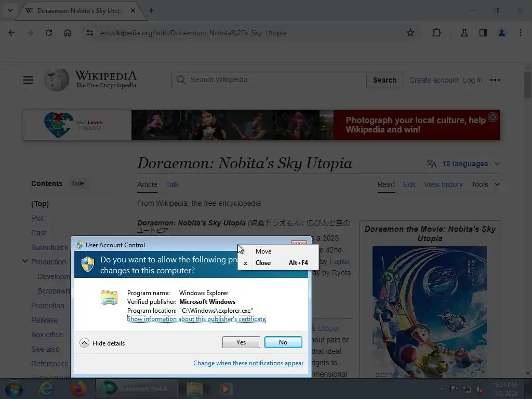Click the Wiki Loves Folklore heart logo
This screenshot has width=532, height=399.
click(59, 125)
